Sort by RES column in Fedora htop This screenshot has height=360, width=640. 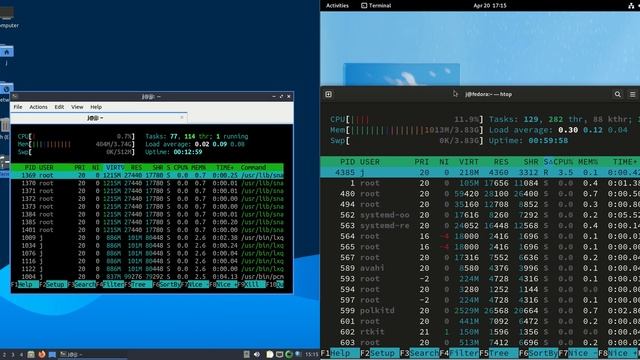[501, 162]
